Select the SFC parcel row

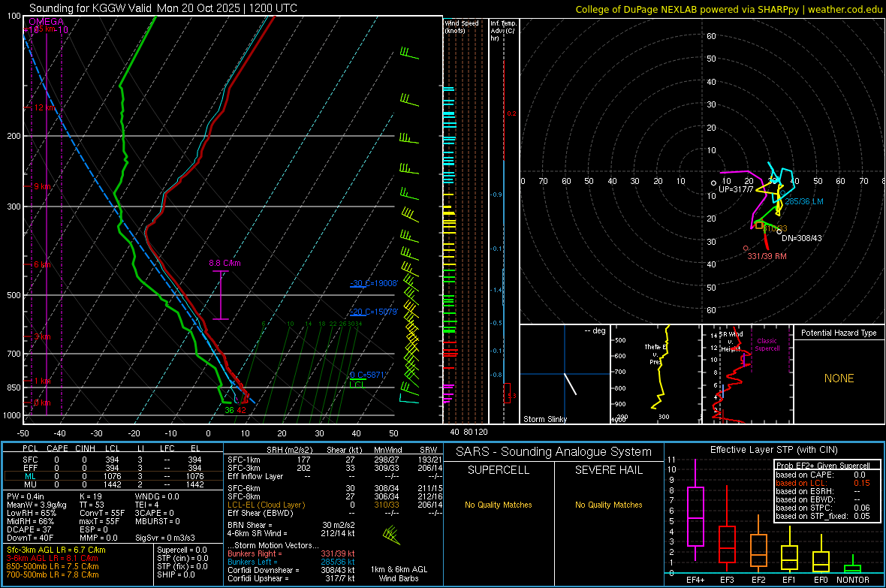tap(113, 460)
